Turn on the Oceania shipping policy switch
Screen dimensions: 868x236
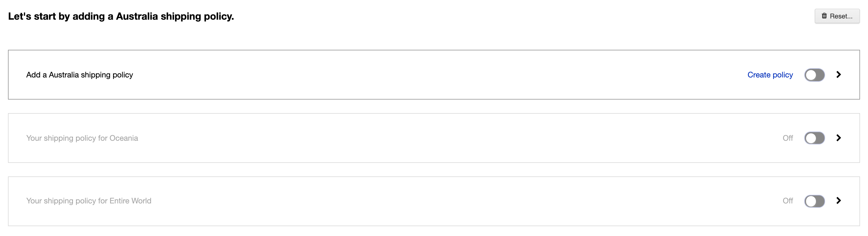click(x=814, y=138)
